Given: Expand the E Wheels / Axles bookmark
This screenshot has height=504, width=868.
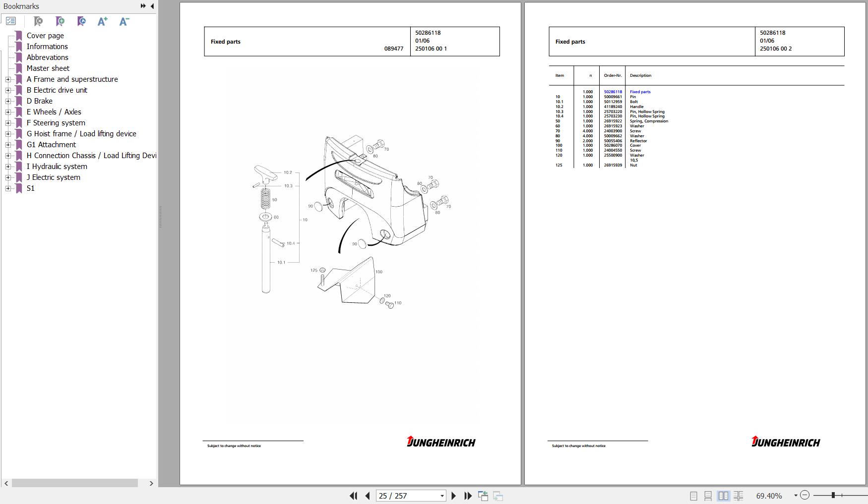Looking at the screenshot, I should 8,112.
